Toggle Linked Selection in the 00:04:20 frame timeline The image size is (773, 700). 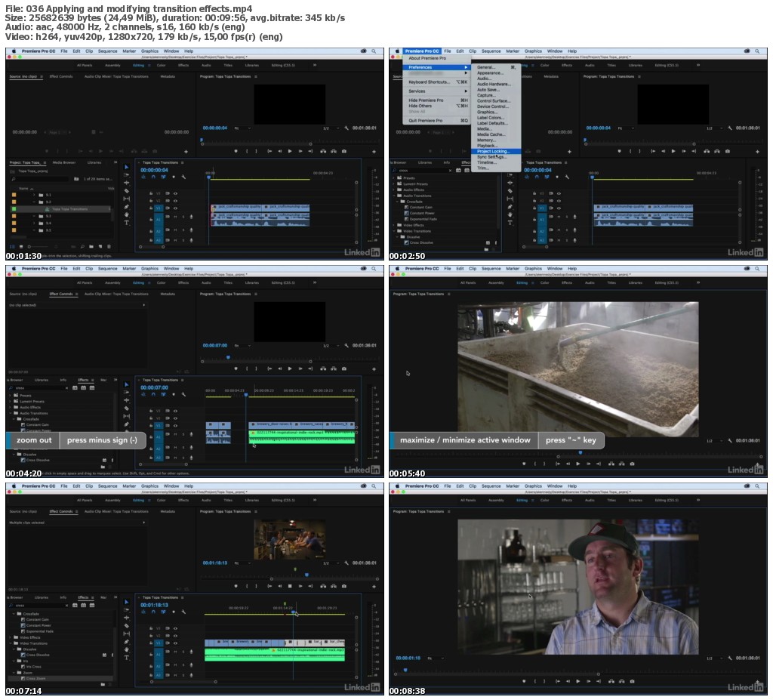[163, 395]
